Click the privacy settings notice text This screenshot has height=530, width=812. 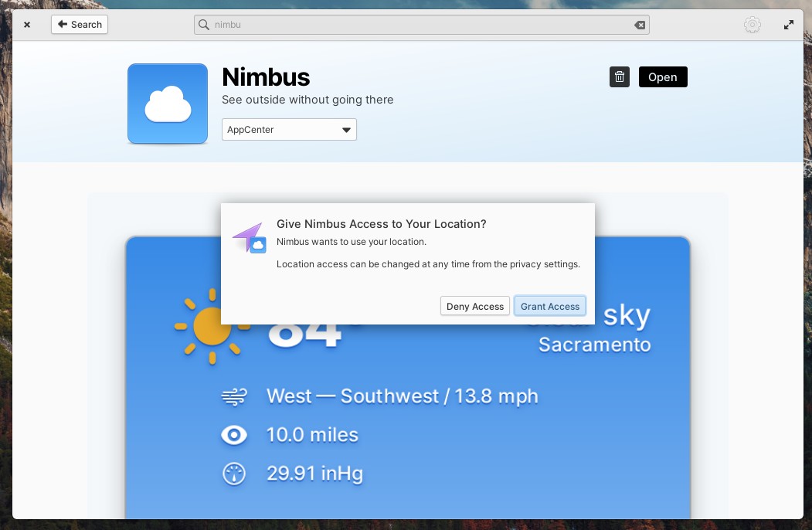pos(428,264)
